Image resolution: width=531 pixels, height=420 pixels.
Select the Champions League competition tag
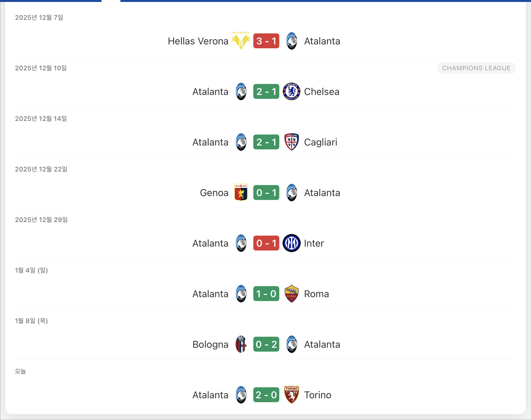476,68
